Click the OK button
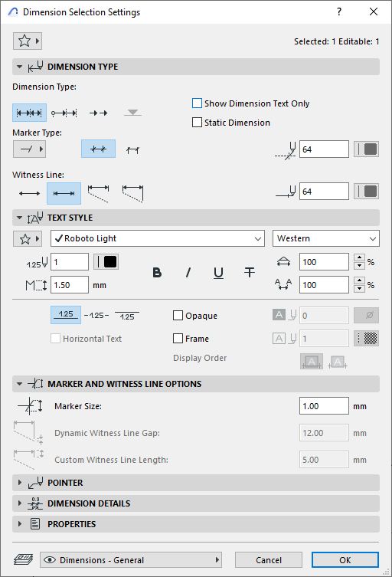Image resolution: width=392 pixels, height=577 pixels. point(345,560)
